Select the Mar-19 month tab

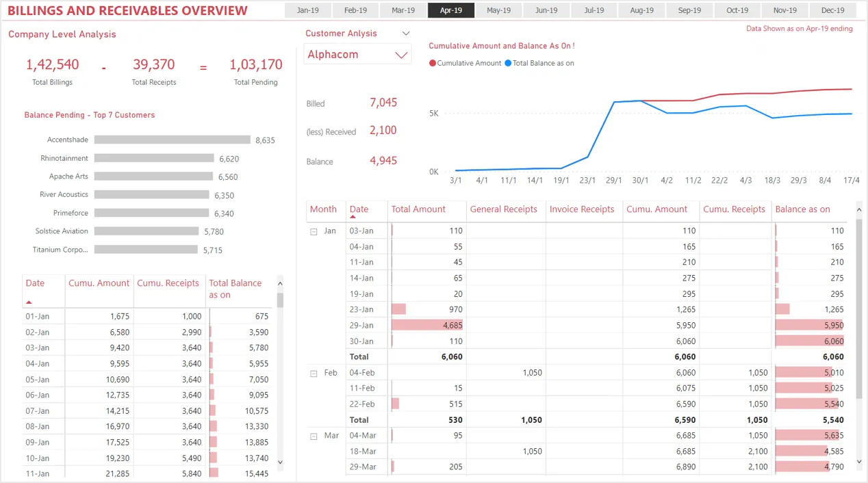point(403,10)
